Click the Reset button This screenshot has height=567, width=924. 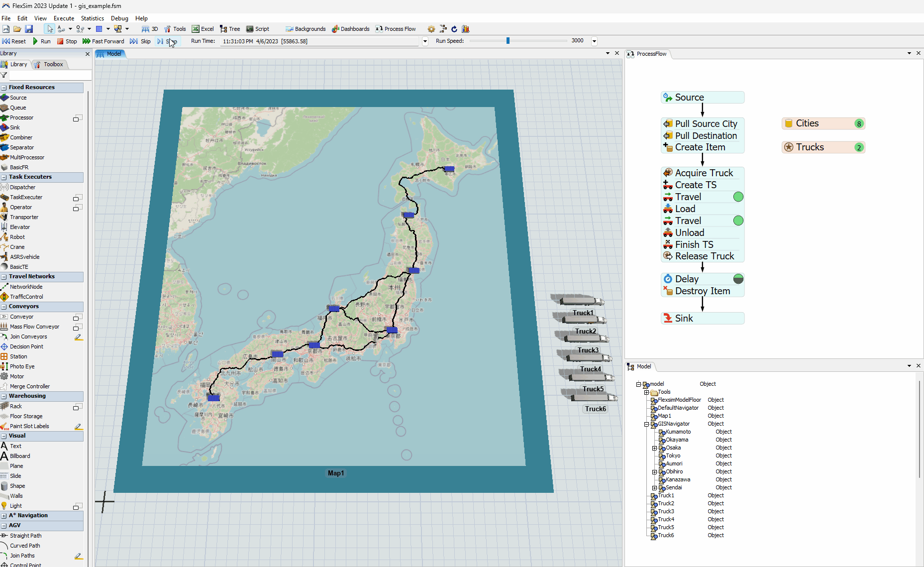pyautogui.click(x=14, y=41)
